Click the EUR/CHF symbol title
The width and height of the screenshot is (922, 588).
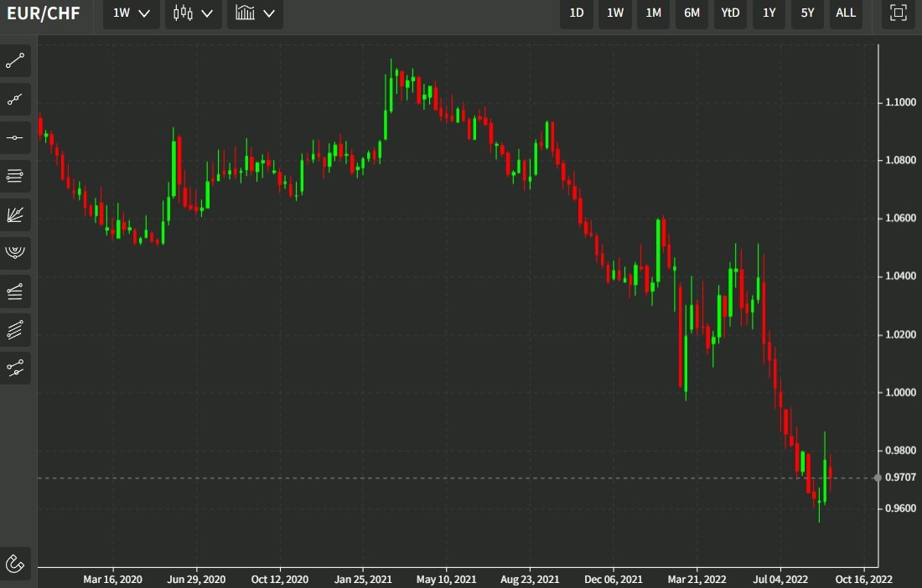tap(43, 13)
